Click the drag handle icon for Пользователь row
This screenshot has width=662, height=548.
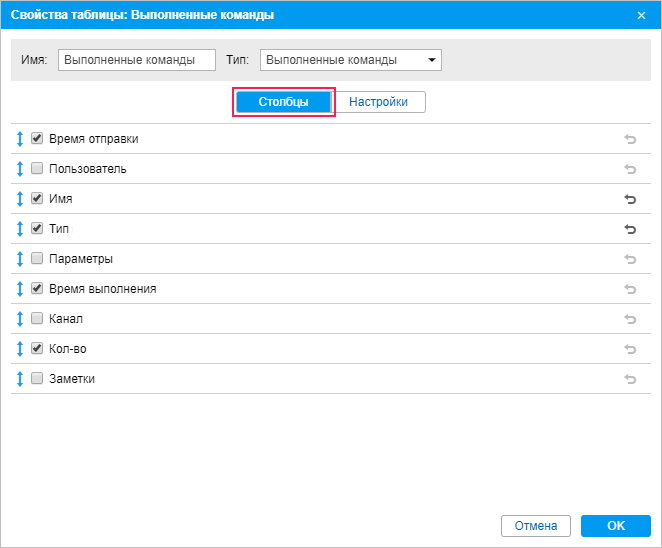[20, 169]
